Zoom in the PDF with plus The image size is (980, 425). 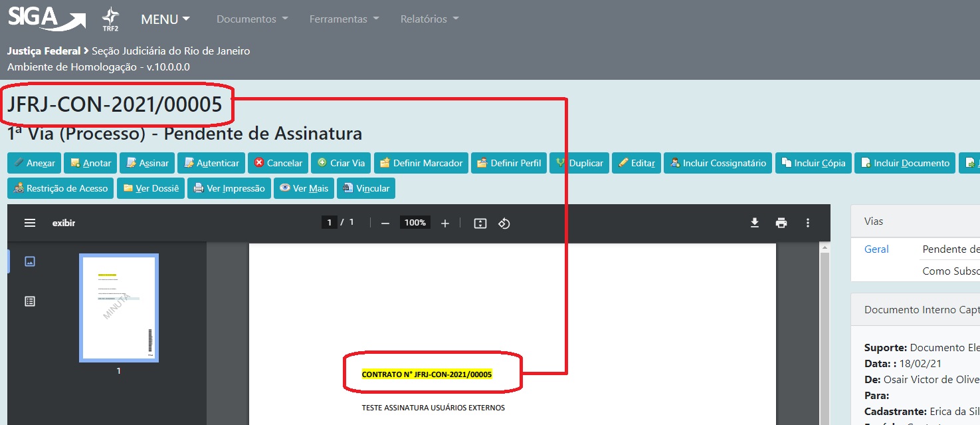click(x=445, y=223)
